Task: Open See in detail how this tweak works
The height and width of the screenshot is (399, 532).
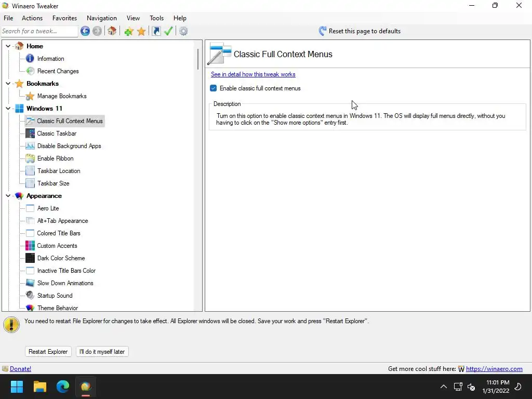Action: tap(253, 74)
